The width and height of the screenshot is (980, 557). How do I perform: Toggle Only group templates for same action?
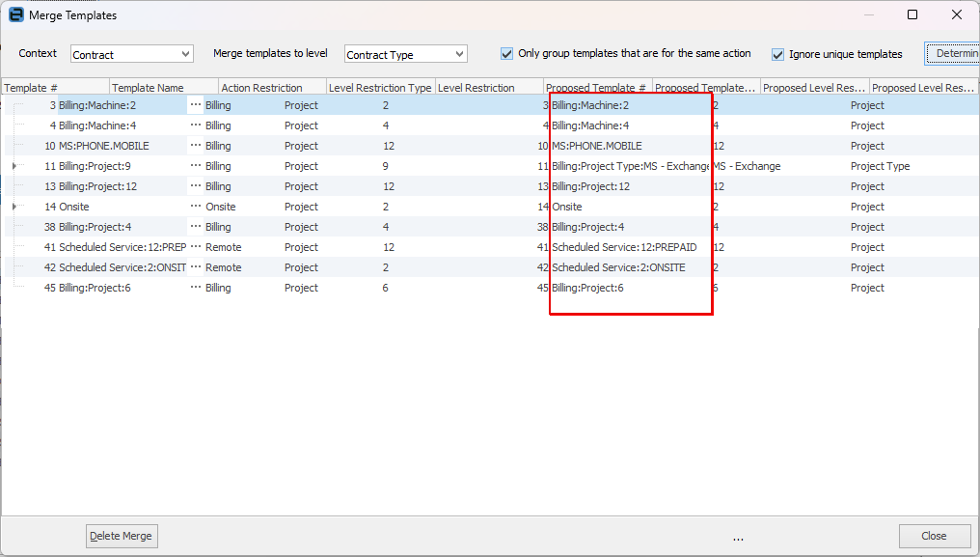click(506, 54)
